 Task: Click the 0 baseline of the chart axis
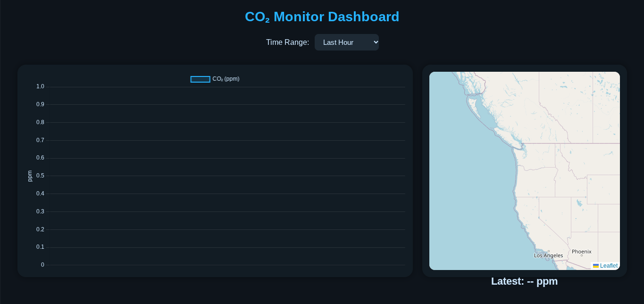pos(42,265)
